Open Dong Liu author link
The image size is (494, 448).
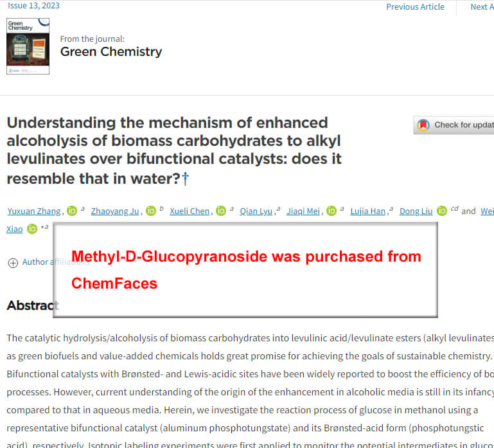point(416,211)
